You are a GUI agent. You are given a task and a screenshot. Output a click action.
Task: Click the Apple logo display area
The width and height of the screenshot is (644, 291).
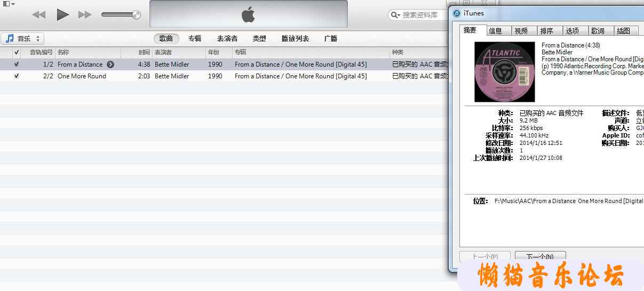[248, 14]
